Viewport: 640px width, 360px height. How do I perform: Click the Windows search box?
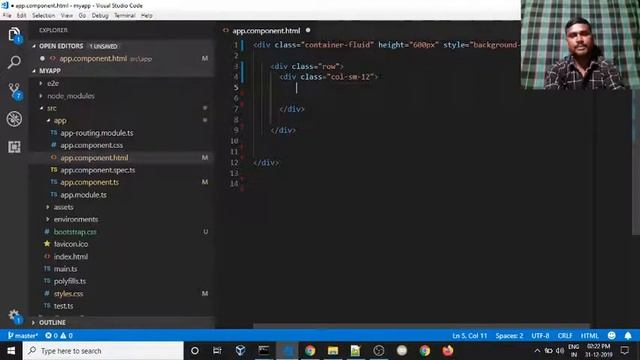(x=103, y=351)
